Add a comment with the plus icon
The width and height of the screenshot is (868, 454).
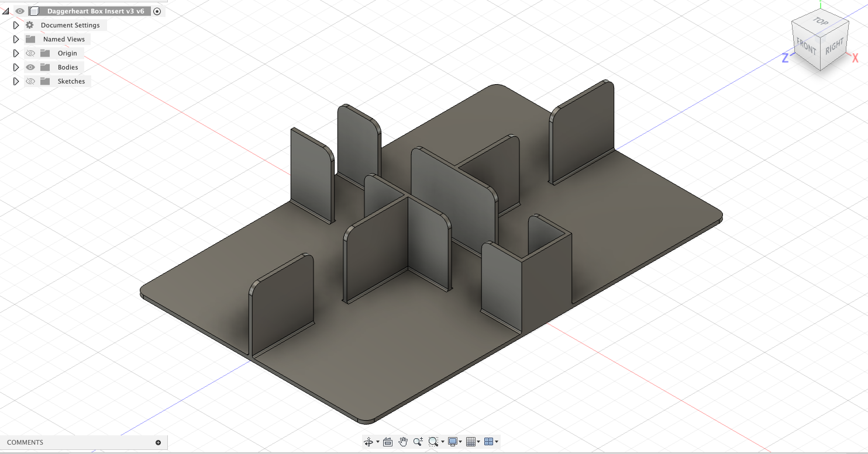(158, 442)
